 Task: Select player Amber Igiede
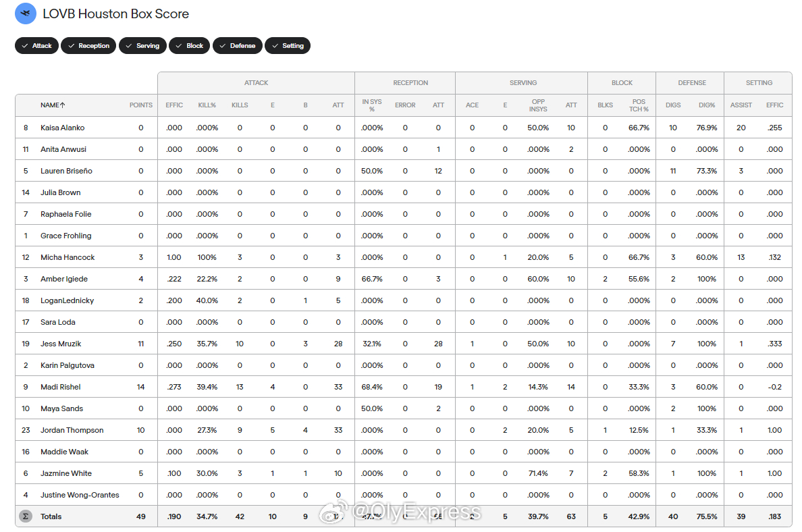64,279
